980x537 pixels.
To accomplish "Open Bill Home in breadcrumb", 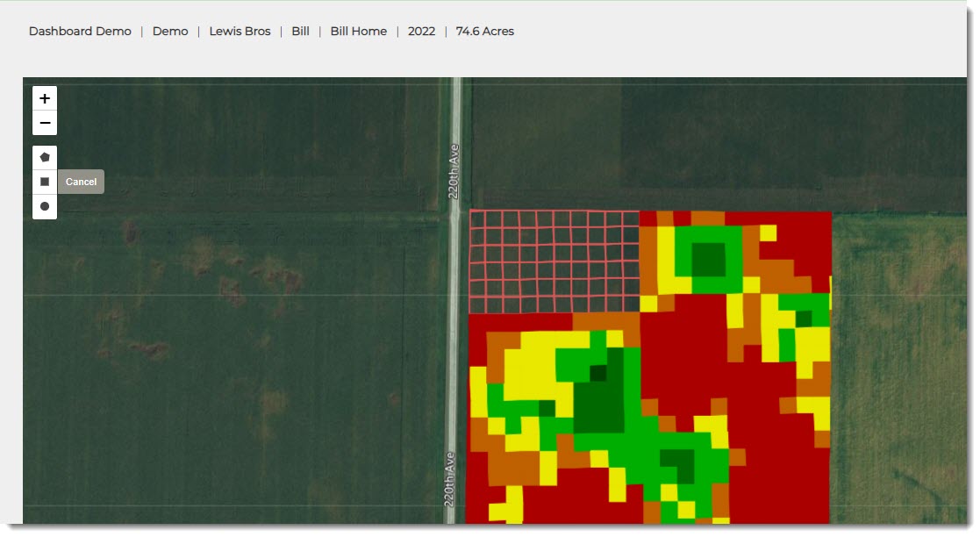I will (x=358, y=32).
